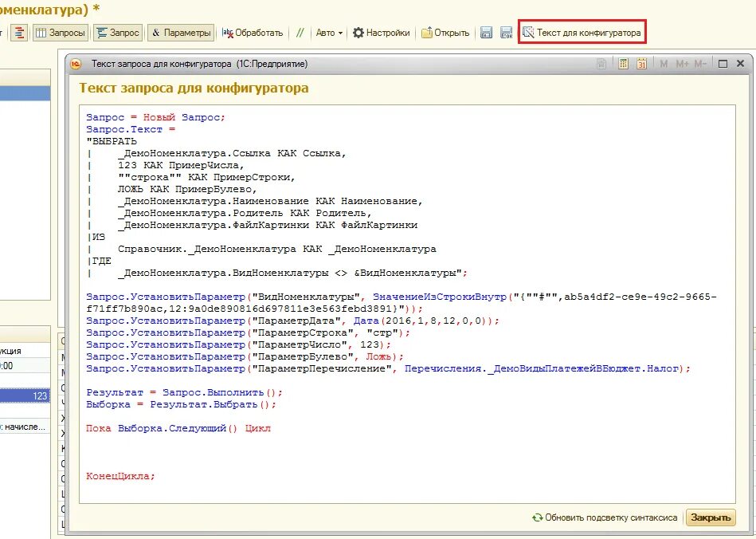Image resolution: width=756 pixels, height=539 pixels.
Task: Click the 'ВЫБРАТЬ' keyword line in code
Action: tap(112, 141)
